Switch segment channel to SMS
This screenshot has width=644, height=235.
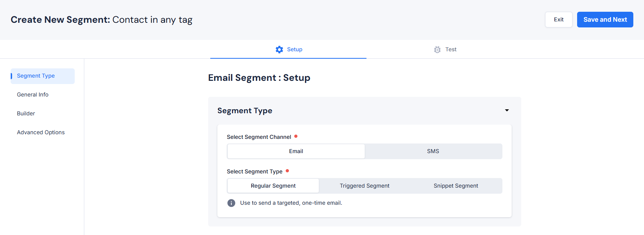pyautogui.click(x=433, y=151)
